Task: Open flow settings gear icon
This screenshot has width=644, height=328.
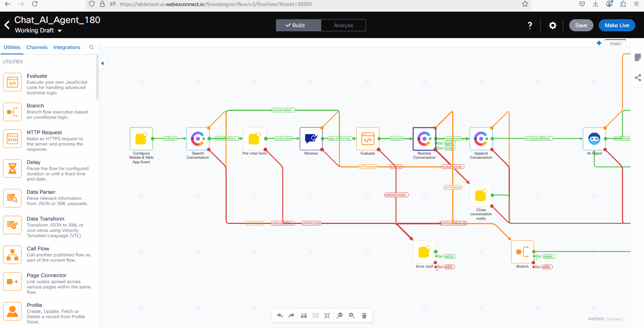Action: [x=553, y=25]
